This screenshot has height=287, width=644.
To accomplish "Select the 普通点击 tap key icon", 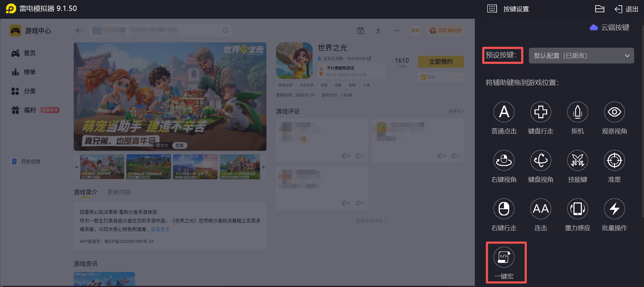I will click(504, 112).
